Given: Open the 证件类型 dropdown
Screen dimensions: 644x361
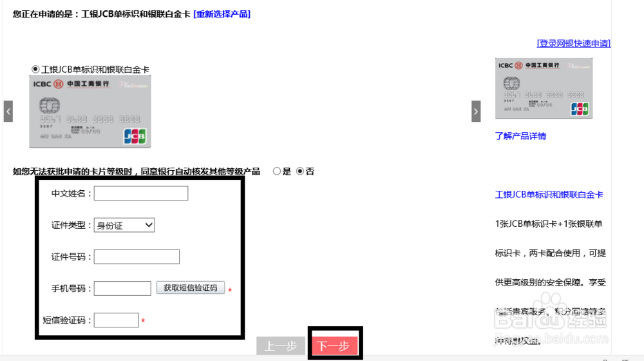Looking at the screenshot, I should (124, 226).
